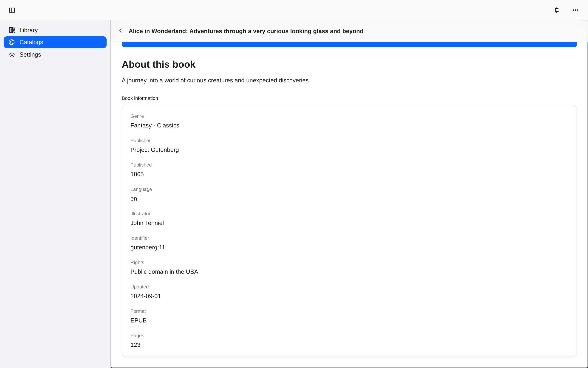Image resolution: width=588 pixels, height=368 pixels.
Task: Click the Updated field label
Action: [139, 287]
